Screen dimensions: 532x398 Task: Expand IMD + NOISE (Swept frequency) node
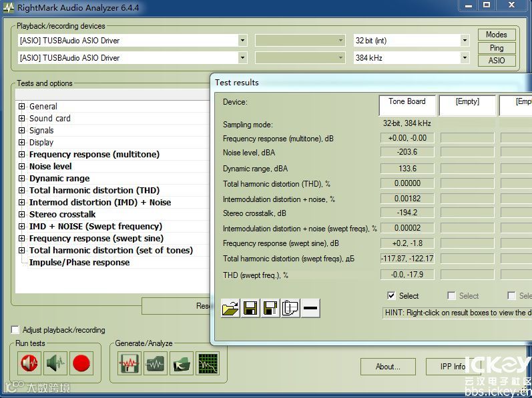[22, 226]
